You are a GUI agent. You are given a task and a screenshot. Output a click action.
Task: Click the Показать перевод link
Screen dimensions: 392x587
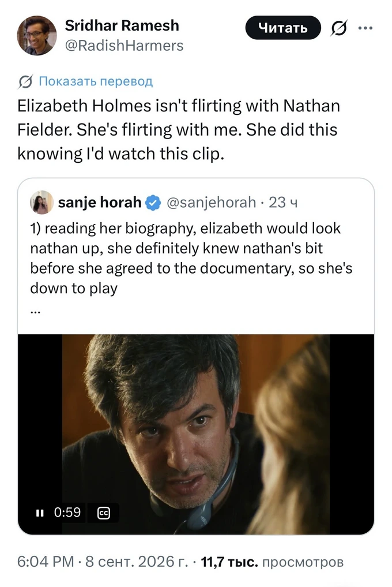pos(96,81)
